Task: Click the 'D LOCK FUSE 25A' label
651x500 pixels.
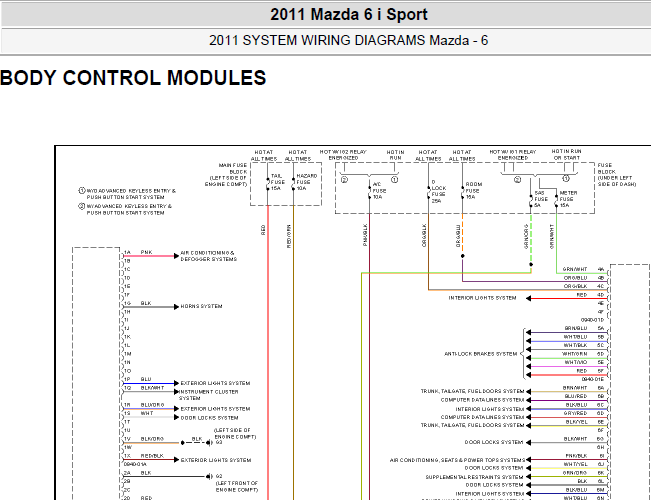Action: click(x=438, y=191)
